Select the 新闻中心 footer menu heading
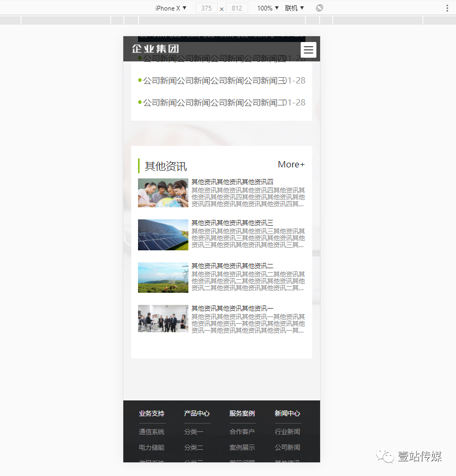This screenshot has width=456, height=476. (x=287, y=414)
